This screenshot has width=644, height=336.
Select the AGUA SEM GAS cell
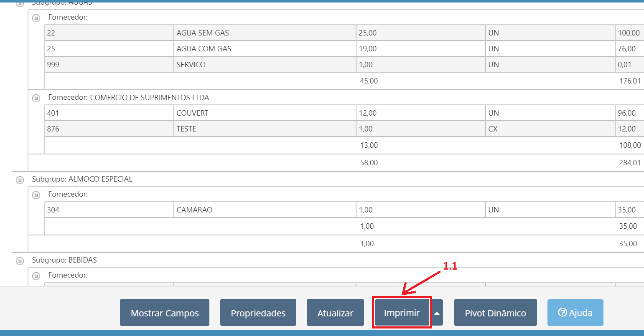coord(265,33)
